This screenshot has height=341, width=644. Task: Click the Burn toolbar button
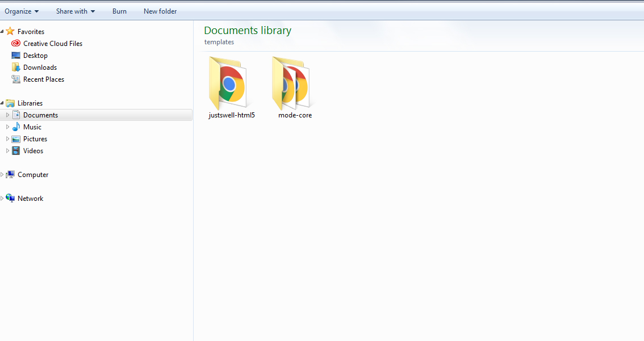pyautogui.click(x=119, y=11)
